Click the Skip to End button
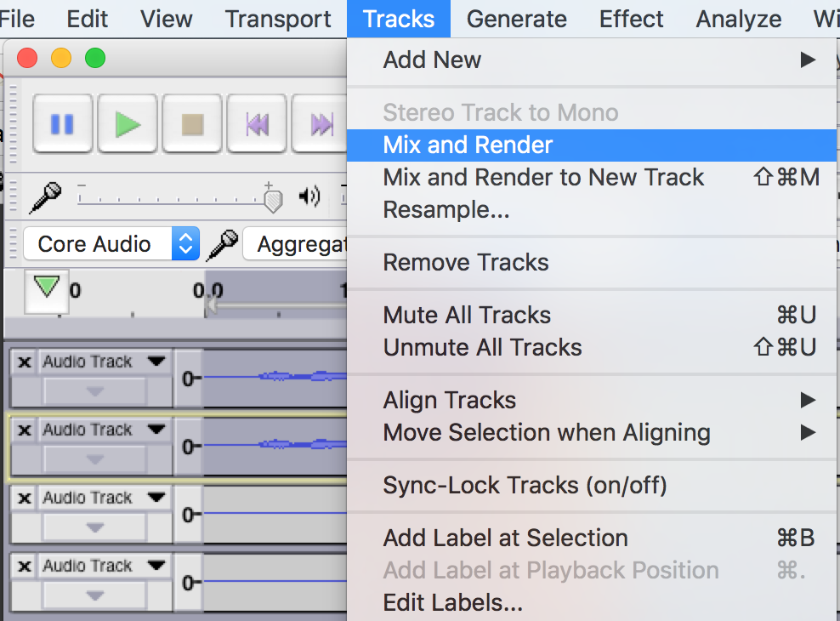 321,124
